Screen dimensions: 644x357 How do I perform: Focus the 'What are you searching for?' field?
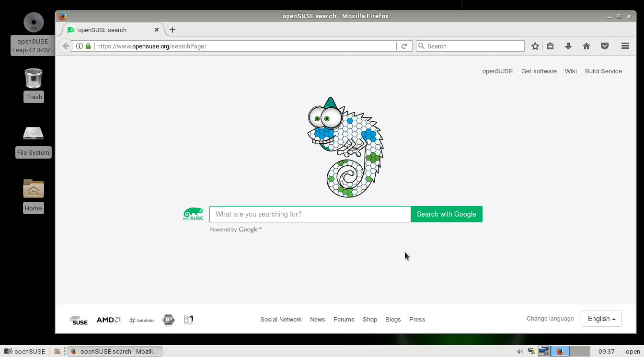point(310,214)
